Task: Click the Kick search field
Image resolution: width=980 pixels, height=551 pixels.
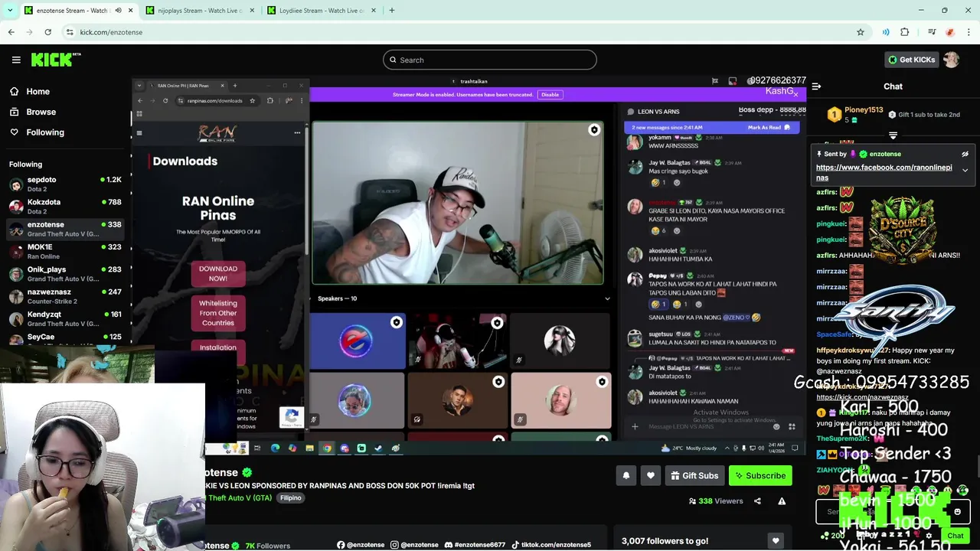Action: (490, 60)
